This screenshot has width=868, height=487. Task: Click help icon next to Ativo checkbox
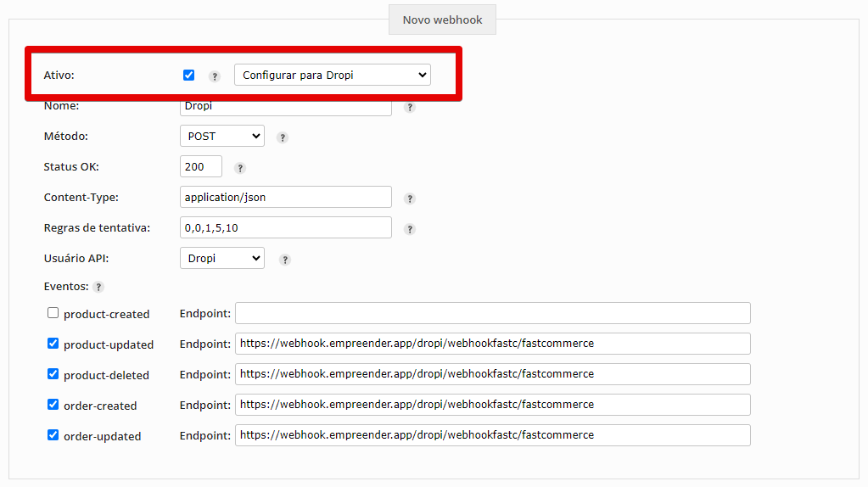pos(215,76)
